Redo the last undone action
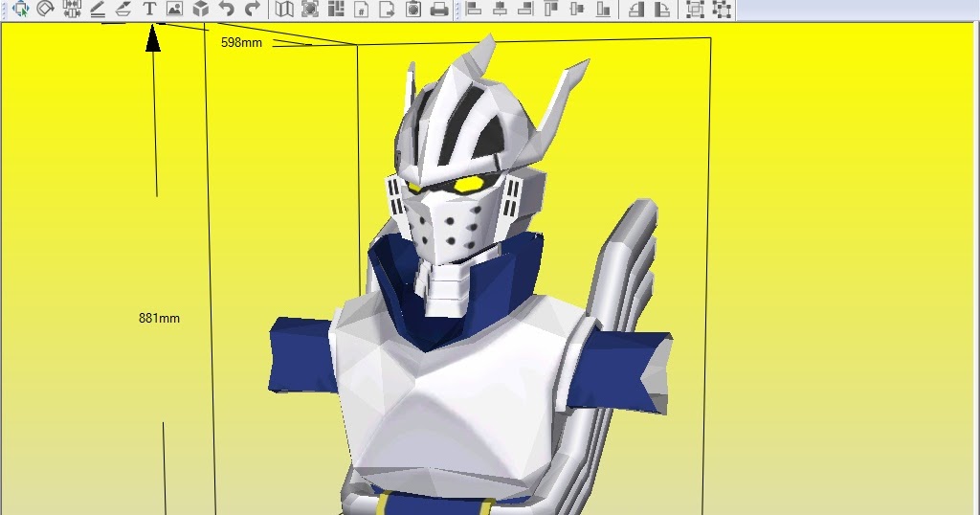 [252, 9]
